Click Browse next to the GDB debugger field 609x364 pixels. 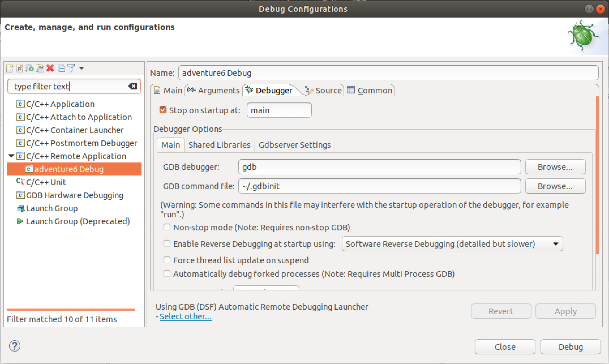point(555,167)
